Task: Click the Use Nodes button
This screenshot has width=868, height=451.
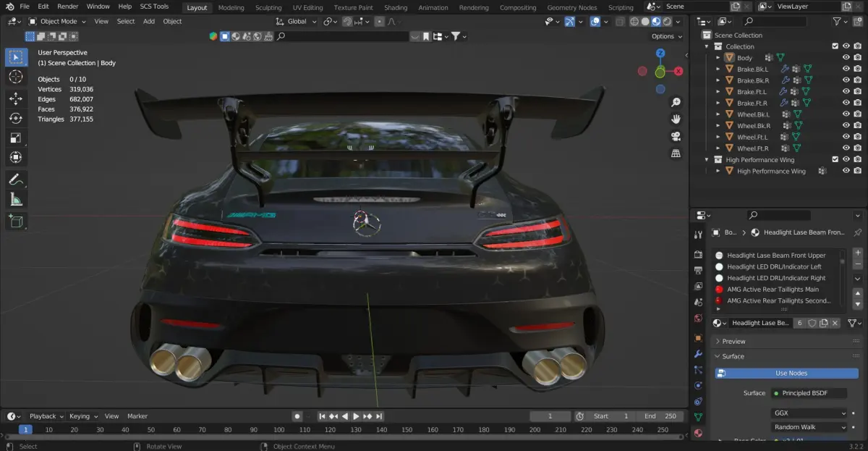Action: [786, 373]
